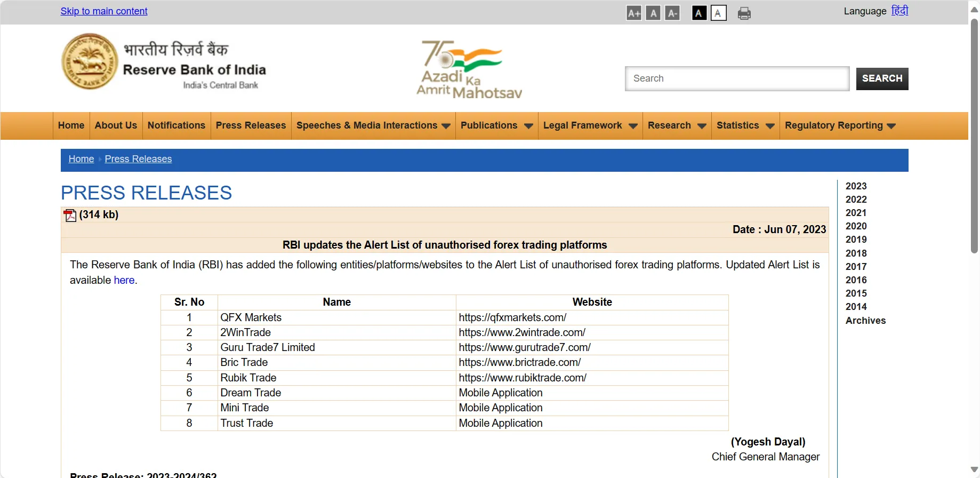Focus the Search text box
Screen dimensions: 980x478
point(737,78)
